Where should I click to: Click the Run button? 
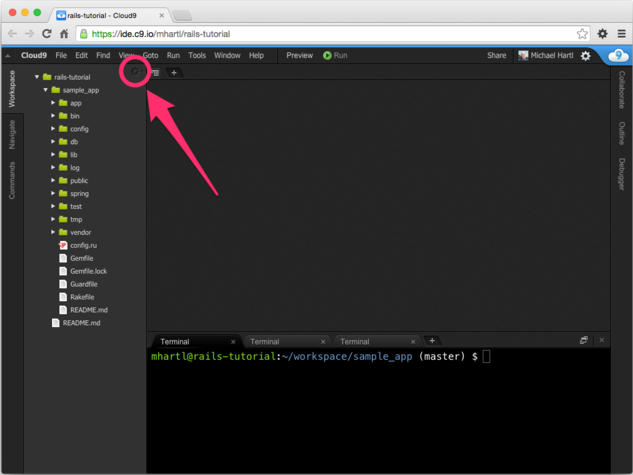point(335,56)
